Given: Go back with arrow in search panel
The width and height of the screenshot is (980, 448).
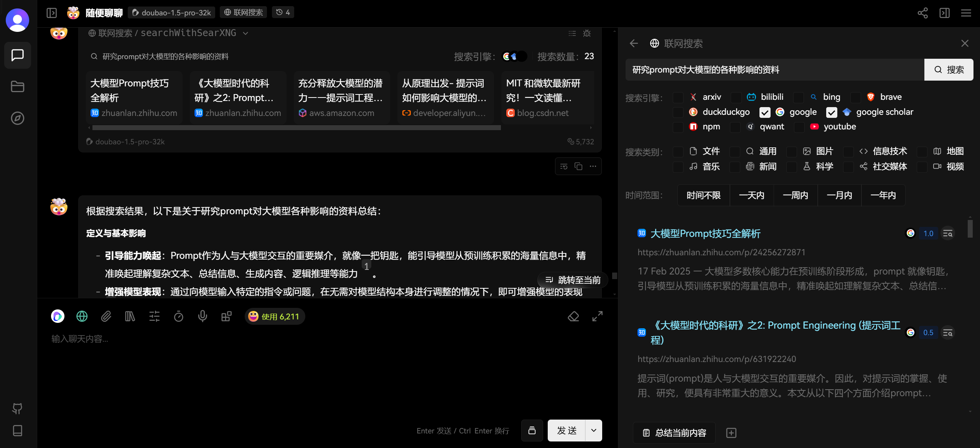Looking at the screenshot, I should (x=634, y=43).
